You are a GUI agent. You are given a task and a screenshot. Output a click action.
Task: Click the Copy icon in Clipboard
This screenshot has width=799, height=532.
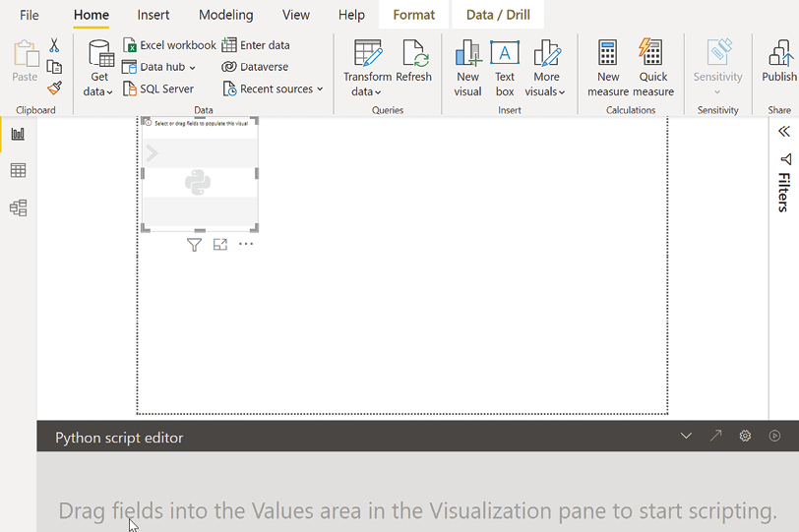54,67
